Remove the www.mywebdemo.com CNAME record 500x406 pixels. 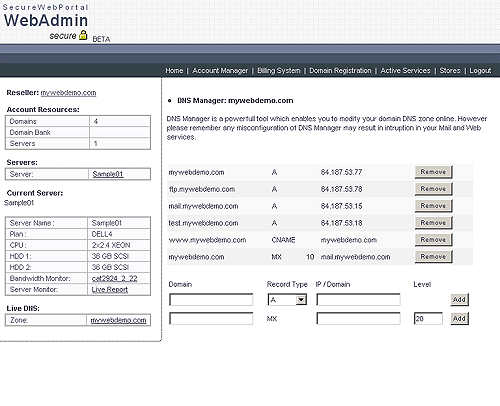click(x=433, y=240)
